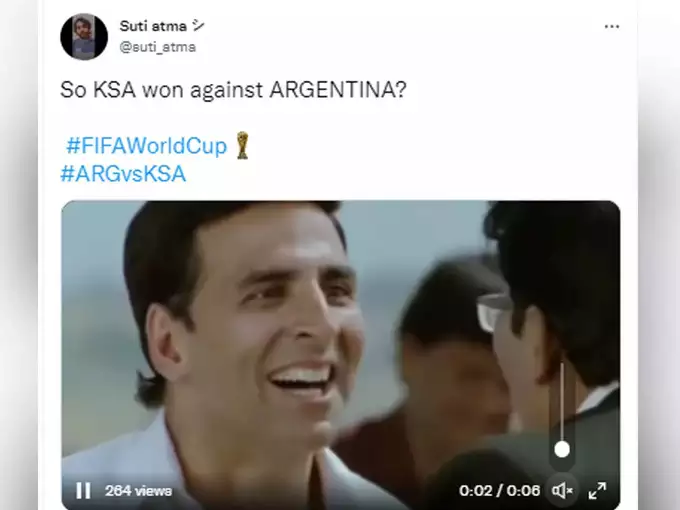
Task: Click the blurred background outside the tweet card
Action: (x=658, y=260)
